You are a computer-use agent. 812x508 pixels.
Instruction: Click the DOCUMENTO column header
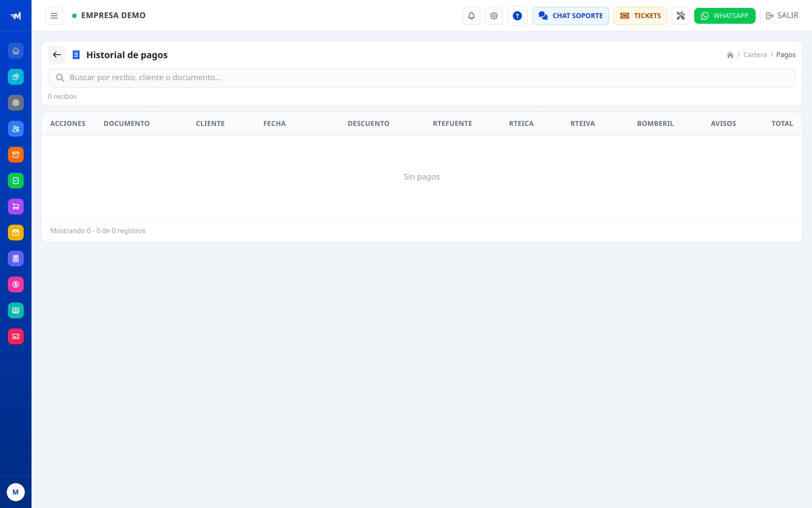click(x=127, y=124)
